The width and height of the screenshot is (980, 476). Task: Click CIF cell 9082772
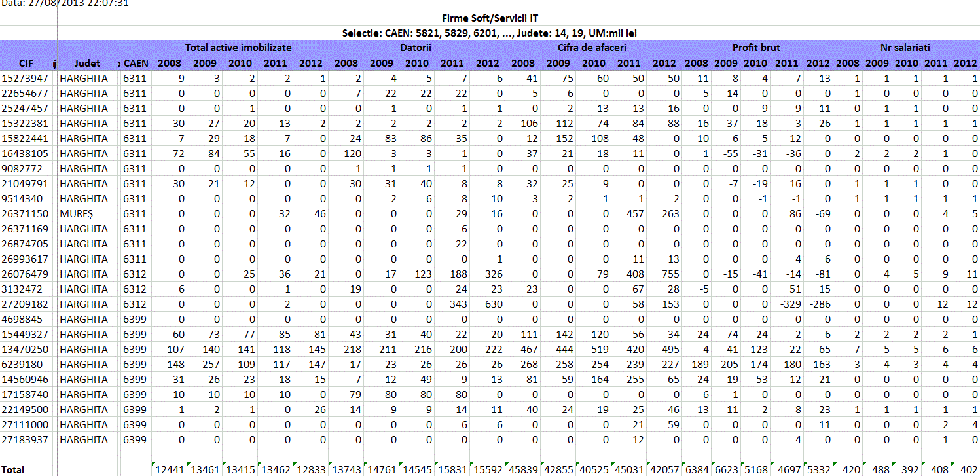(x=23, y=168)
